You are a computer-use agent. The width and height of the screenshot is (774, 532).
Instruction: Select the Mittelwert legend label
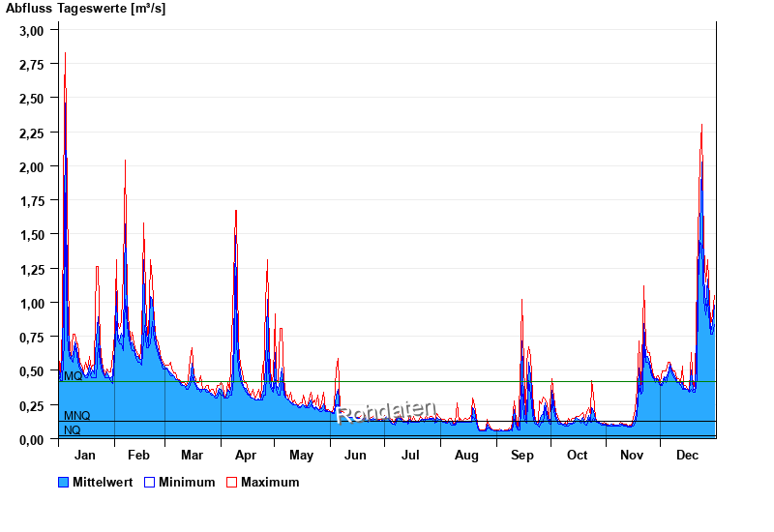(104, 482)
